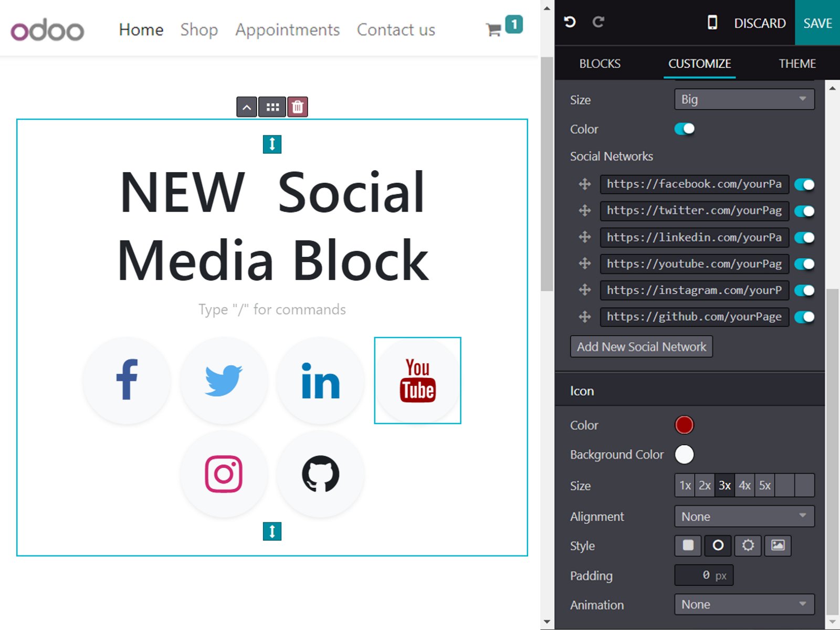The height and width of the screenshot is (630, 840).
Task: Save the page changes
Action: [817, 23]
